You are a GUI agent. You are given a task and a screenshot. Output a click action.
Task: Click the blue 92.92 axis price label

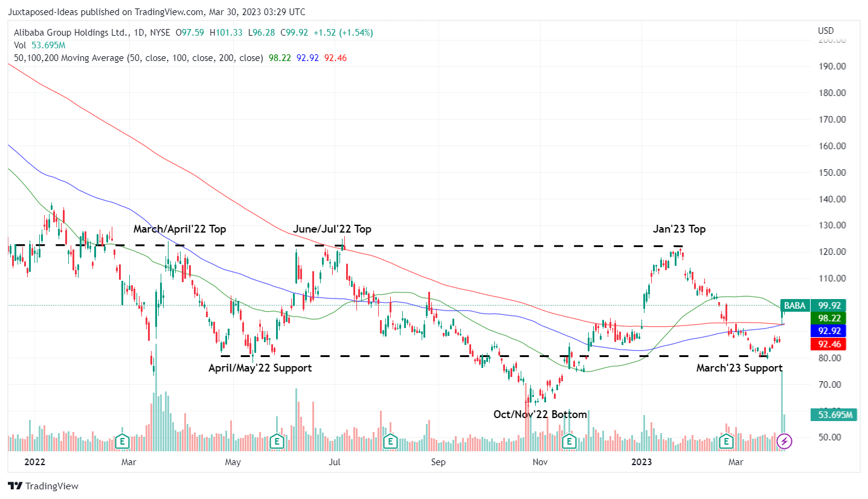(x=828, y=331)
